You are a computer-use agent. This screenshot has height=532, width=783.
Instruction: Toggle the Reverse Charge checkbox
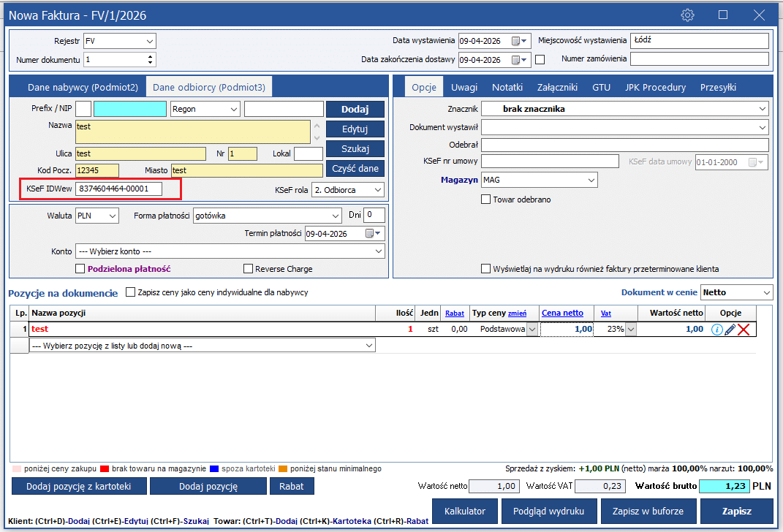pos(249,269)
